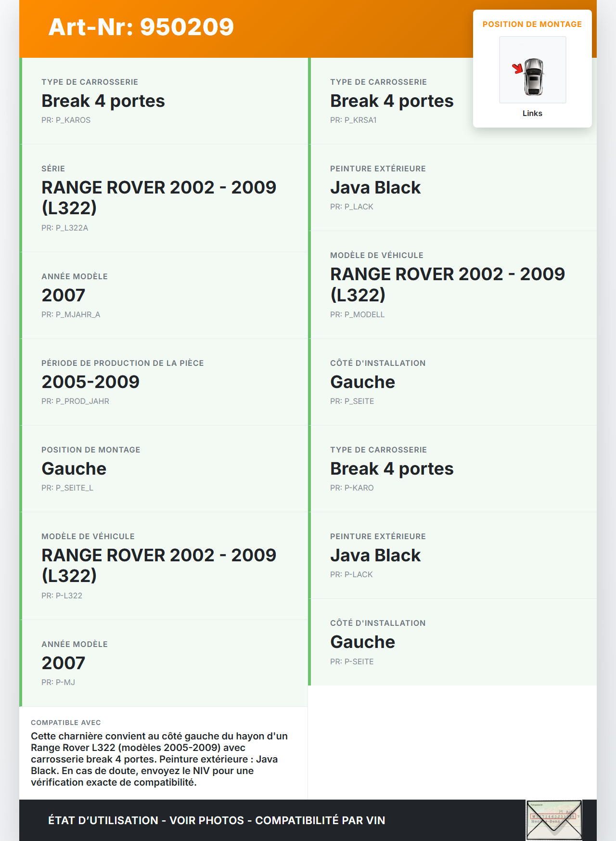Click the "SÉRIE" label
This screenshot has width=616, height=841.
coord(53,168)
